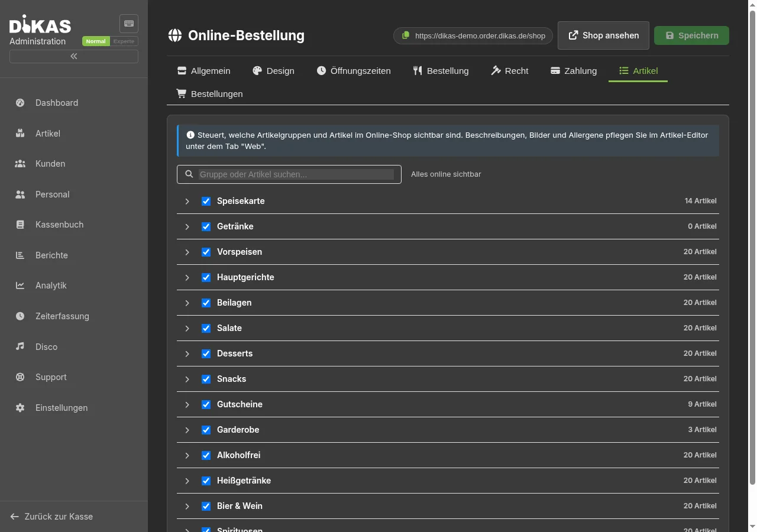Disable the Beilagen group checkbox
757x532 pixels.
coord(206,303)
